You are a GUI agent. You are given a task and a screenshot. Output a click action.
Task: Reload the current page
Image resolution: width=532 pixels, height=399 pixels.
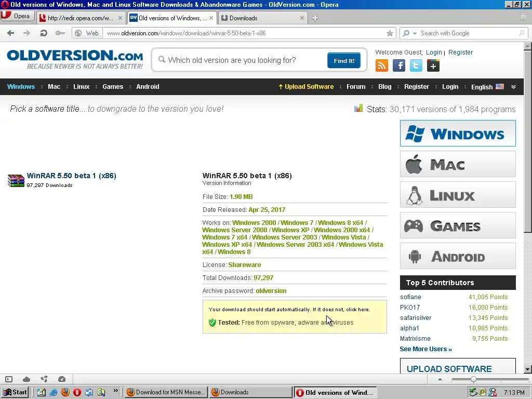point(44,33)
